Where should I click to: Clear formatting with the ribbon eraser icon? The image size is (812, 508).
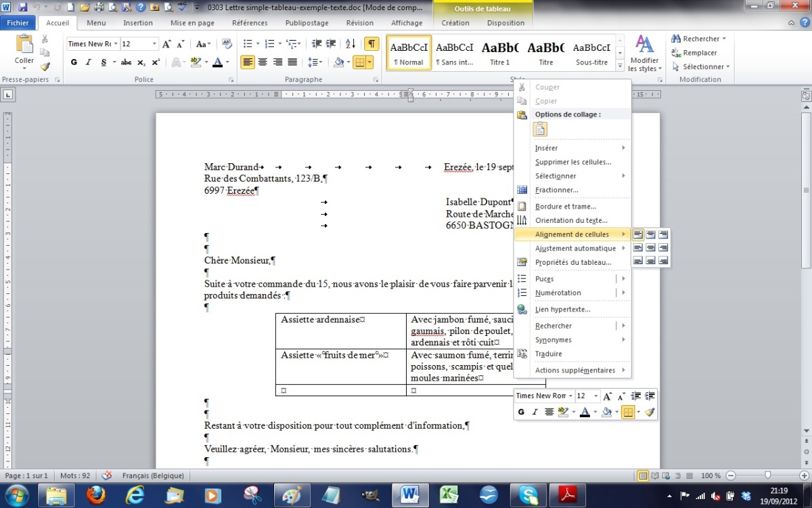(227, 44)
